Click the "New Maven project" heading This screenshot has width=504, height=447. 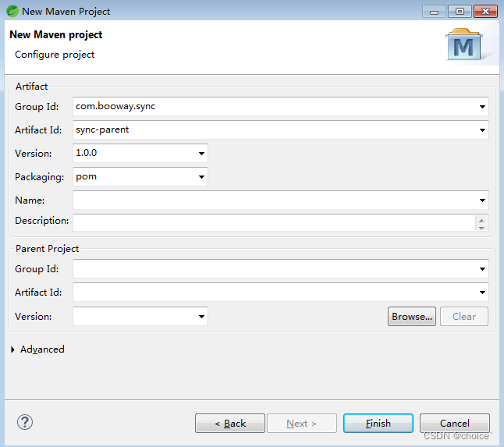pyautogui.click(x=56, y=34)
